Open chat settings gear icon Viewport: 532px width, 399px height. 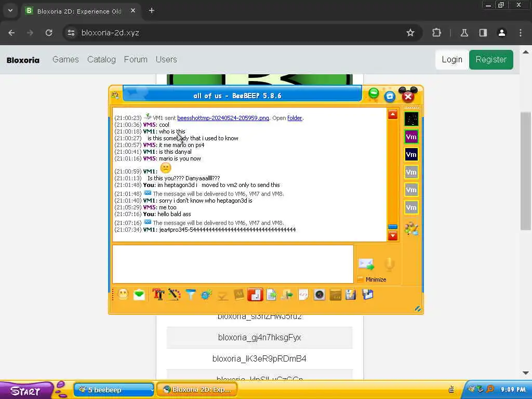pos(206,295)
